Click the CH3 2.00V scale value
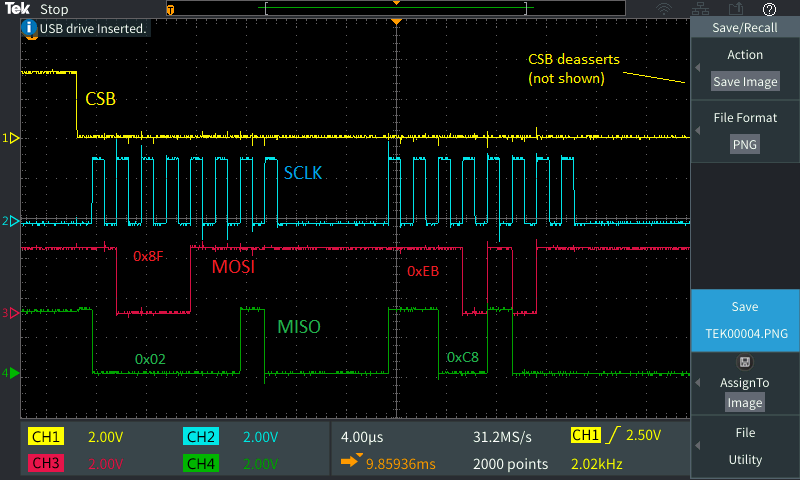The width and height of the screenshot is (800, 480). coord(106,464)
